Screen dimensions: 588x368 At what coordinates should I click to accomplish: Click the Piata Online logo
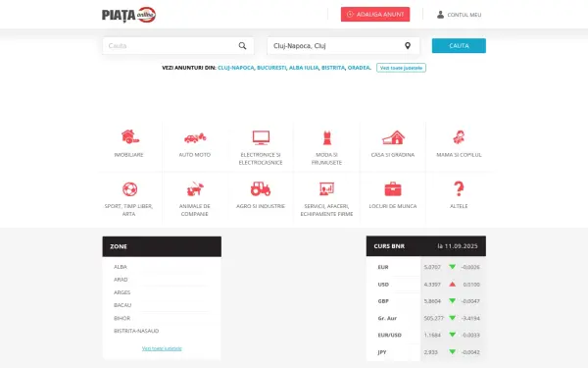[129, 15]
